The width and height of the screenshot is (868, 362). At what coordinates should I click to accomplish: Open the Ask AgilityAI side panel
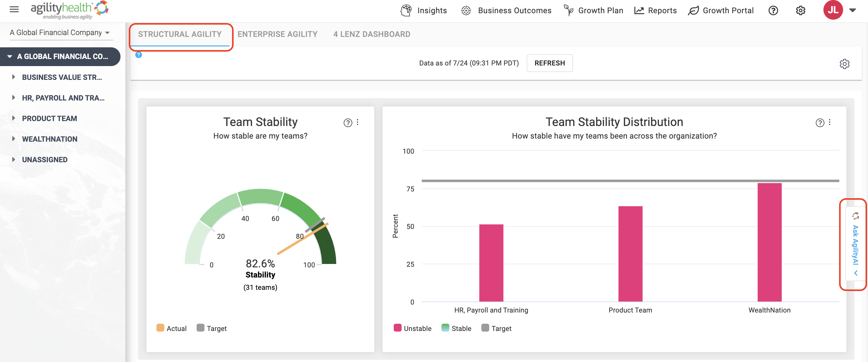[855, 244]
